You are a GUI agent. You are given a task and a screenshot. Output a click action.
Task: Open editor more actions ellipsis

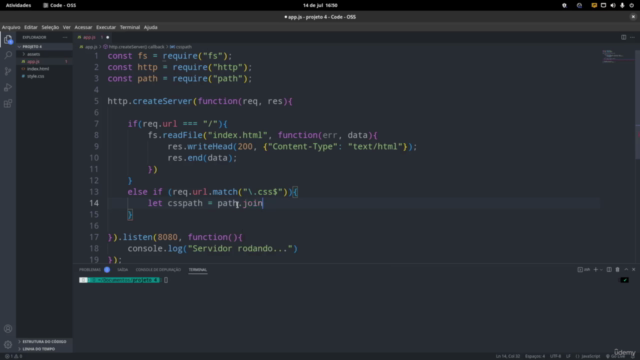click(x=632, y=37)
